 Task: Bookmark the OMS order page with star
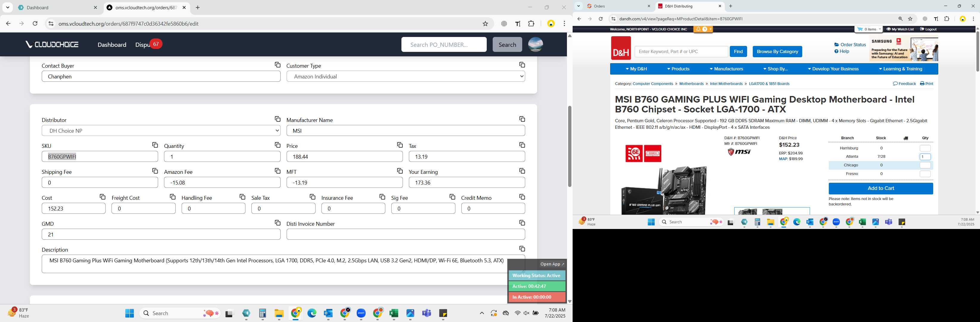pyautogui.click(x=485, y=24)
